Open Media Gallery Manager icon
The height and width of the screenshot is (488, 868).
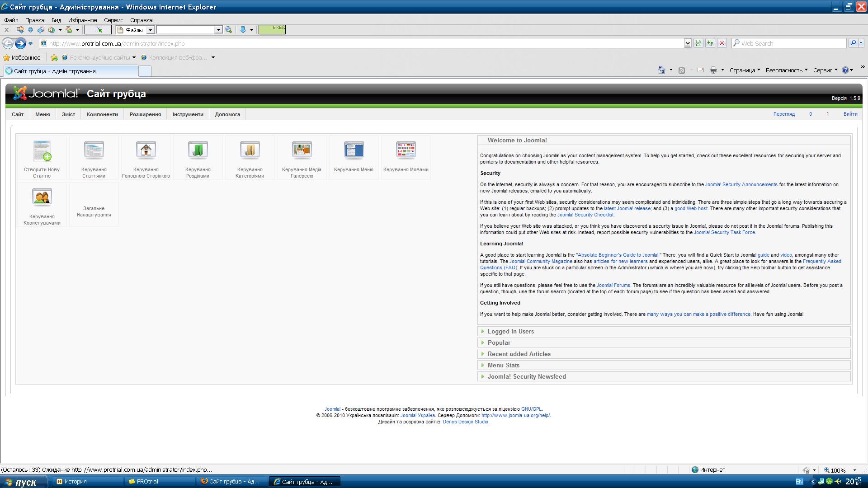[x=302, y=151]
